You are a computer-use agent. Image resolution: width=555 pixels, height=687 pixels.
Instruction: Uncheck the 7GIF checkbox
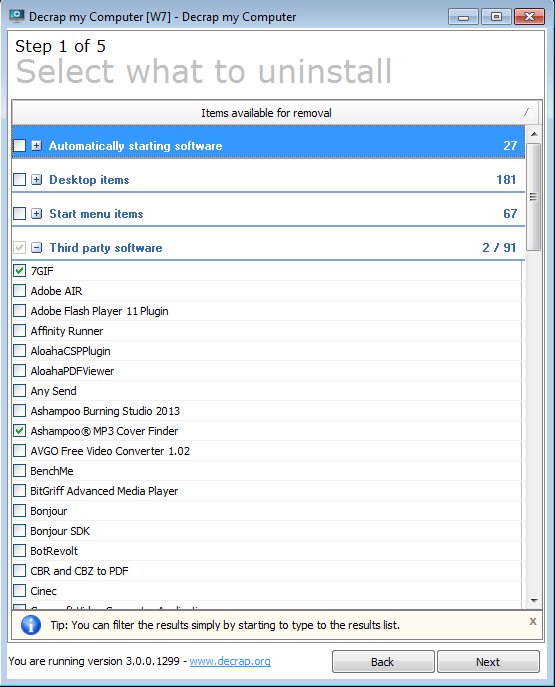(x=19, y=271)
